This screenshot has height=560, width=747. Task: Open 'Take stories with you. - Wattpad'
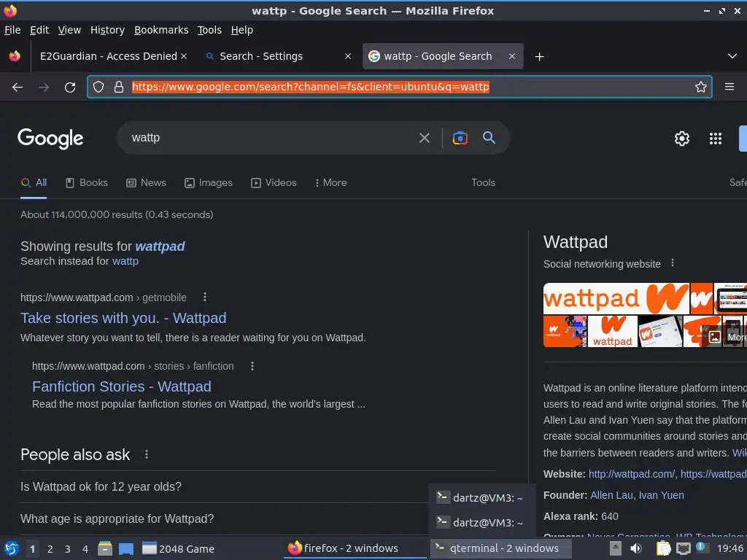coord(123,318)
